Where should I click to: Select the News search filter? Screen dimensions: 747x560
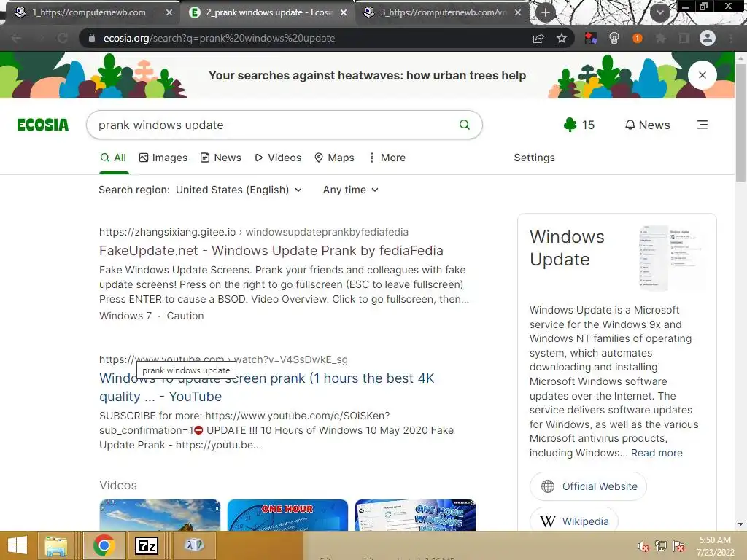[x=220, y=157]
